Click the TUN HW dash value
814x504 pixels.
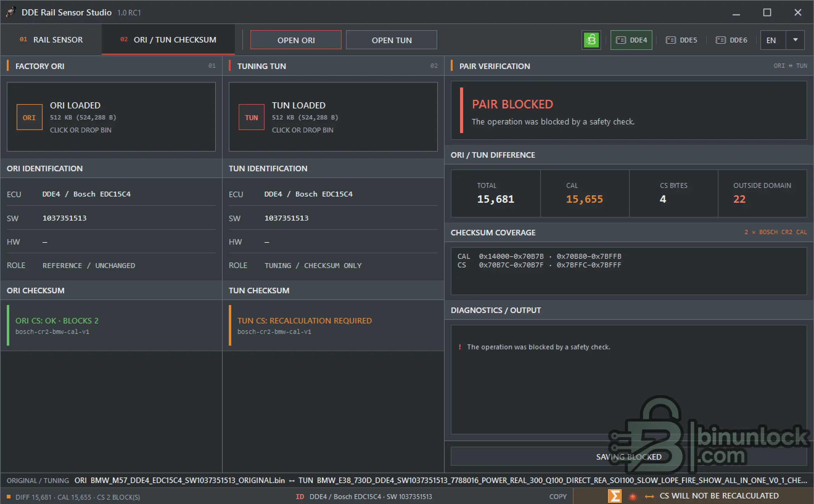pyautogui.click(x=267, y=242)
